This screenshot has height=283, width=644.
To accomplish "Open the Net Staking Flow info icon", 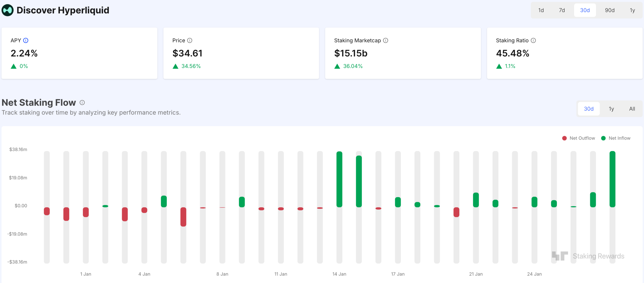I will tap(82, 102).
